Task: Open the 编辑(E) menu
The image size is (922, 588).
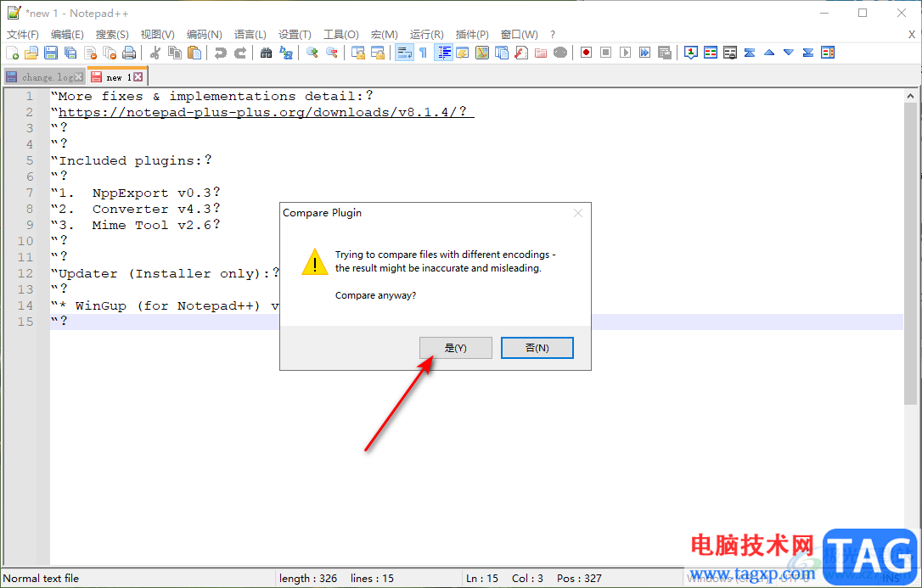Action: (x=67, y=35)
